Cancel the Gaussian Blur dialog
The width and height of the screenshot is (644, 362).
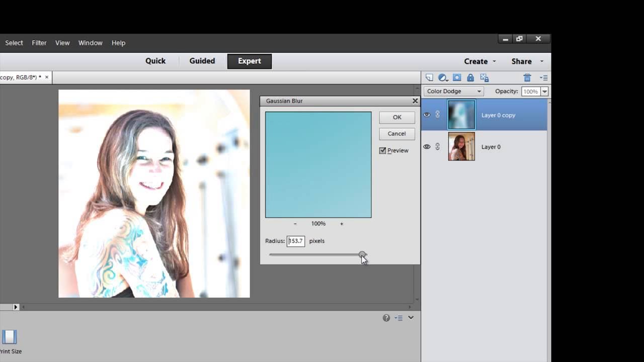coord(397,134)
